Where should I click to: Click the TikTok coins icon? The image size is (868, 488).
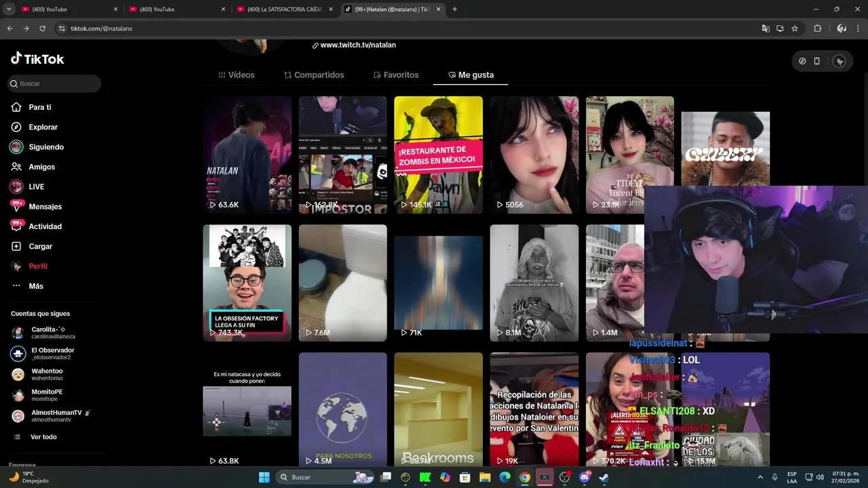(802, 61)
